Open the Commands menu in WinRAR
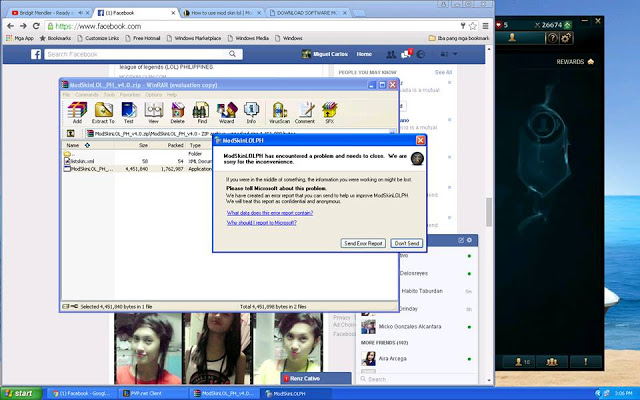 [87, 95]
